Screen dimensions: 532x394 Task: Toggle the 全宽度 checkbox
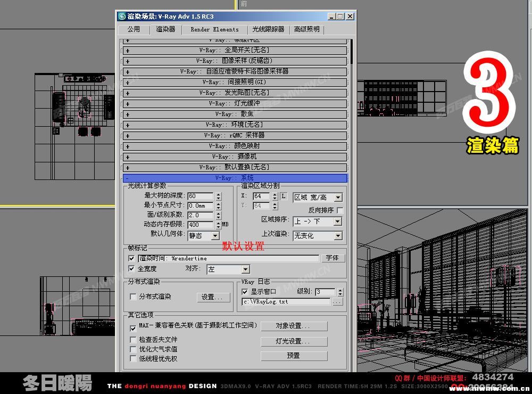(x=131, y=269)
